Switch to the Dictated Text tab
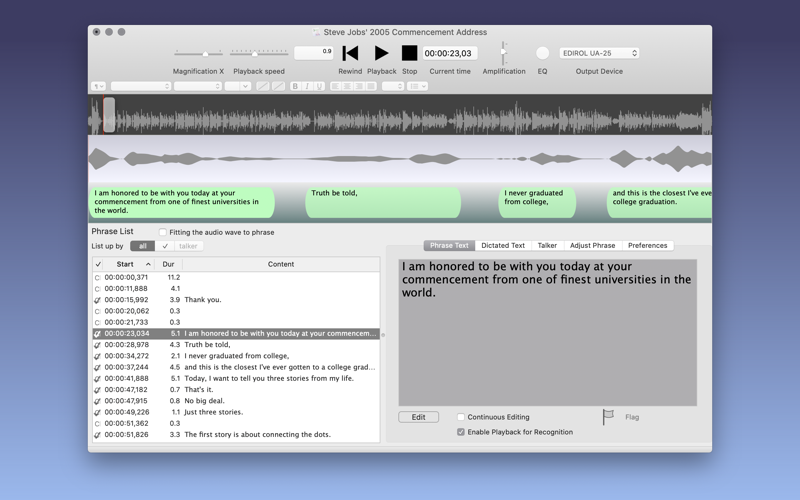 coord(503,245)
